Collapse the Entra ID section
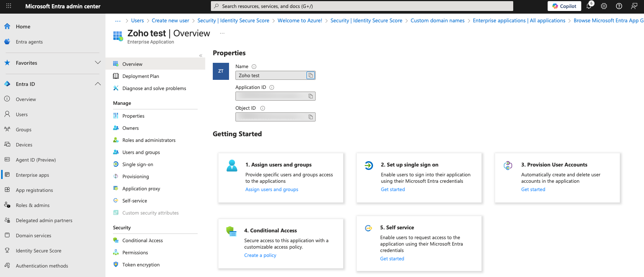This screenshot has width=644, height=277. pyautogui.click(x=98, y=84)
